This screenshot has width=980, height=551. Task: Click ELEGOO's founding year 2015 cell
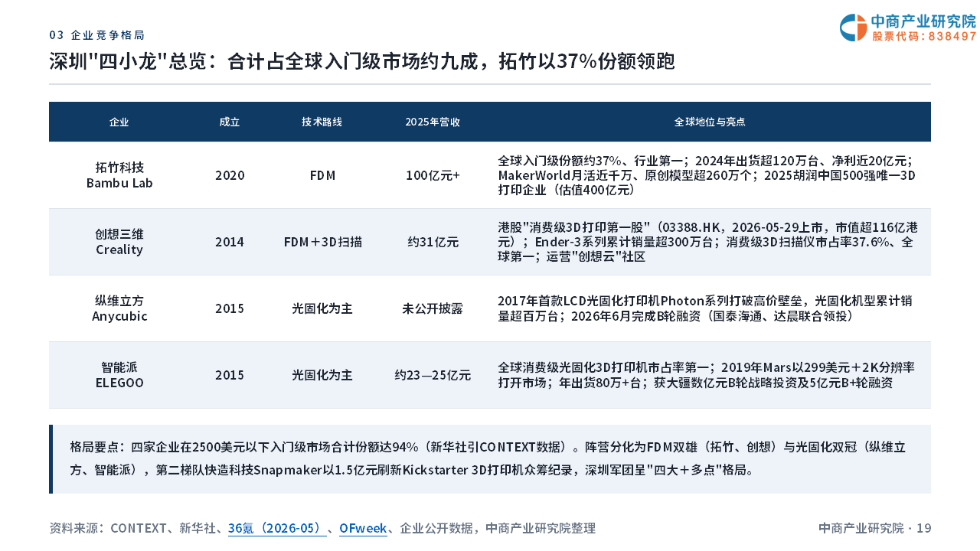point(230,375)
